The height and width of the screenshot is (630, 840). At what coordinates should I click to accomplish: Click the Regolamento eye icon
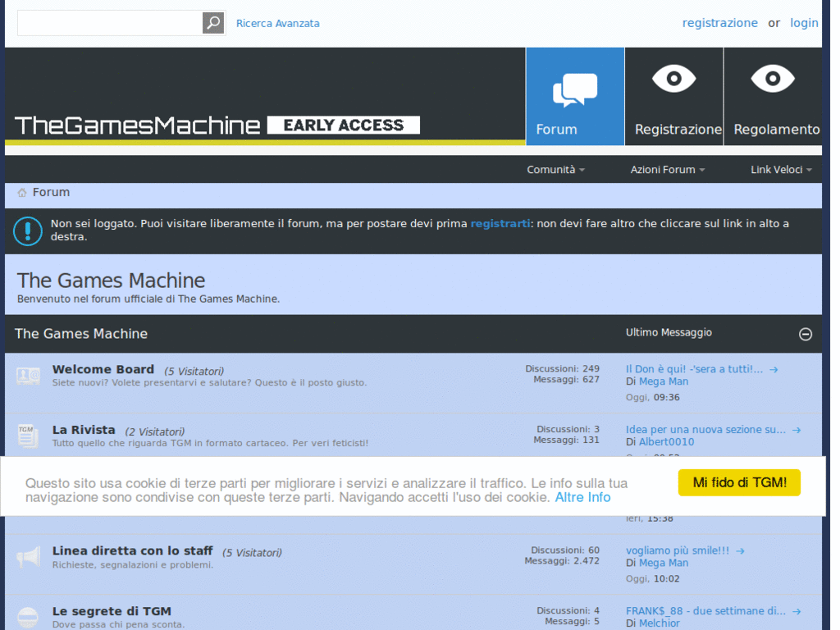coord(773,79)
